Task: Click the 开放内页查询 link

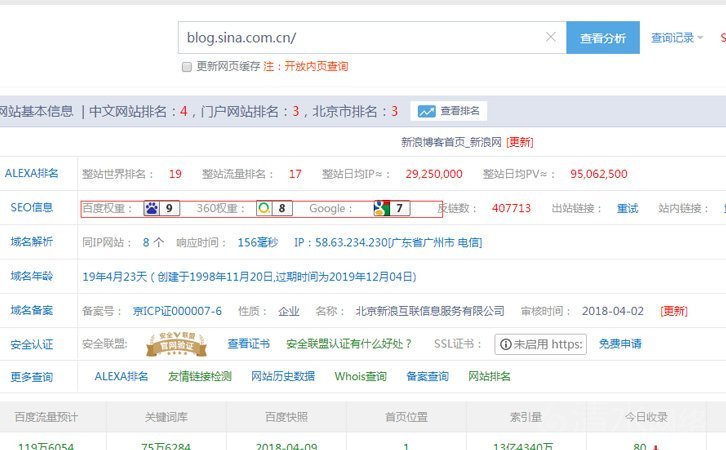Action: point(316,66)
